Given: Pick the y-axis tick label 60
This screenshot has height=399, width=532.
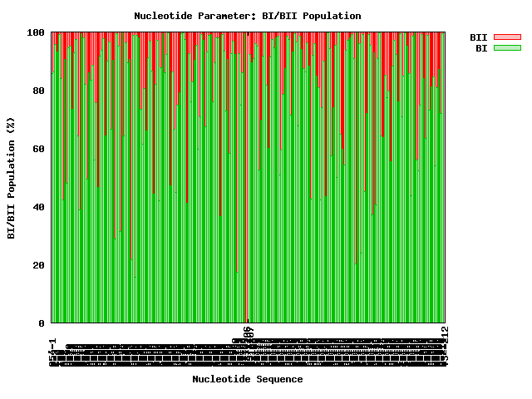Looking at the screenshot, I should pos(38,149).
